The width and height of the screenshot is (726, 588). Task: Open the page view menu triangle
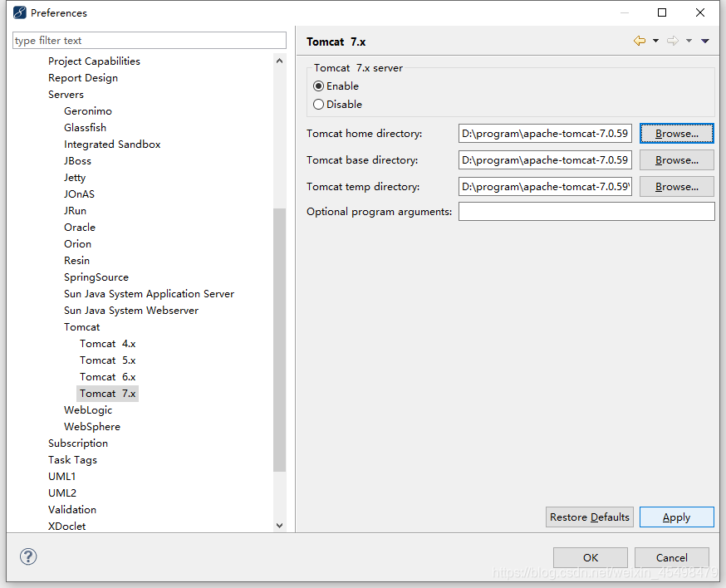click(x=705, y=42)
